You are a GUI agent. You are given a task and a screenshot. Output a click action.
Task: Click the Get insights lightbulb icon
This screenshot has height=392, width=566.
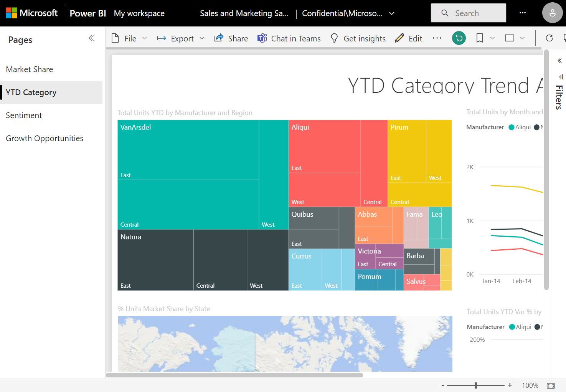click(x=334, y=38)
